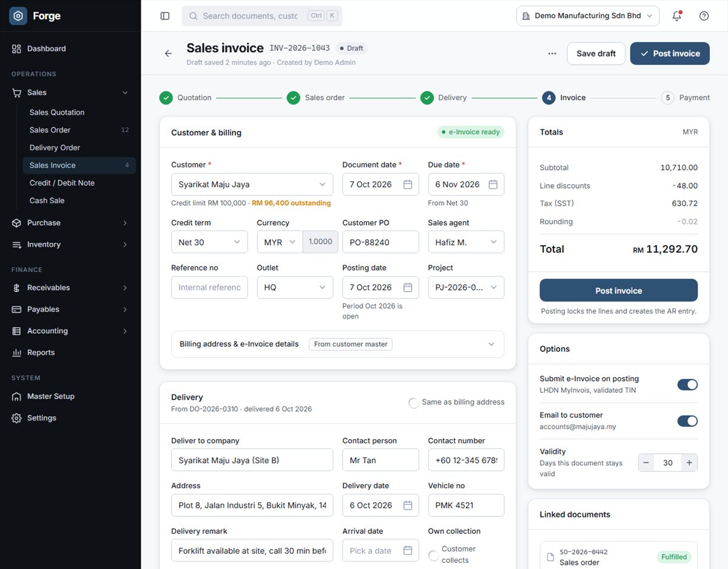Open the Outlet HQ dropdown

click(295, 288)
